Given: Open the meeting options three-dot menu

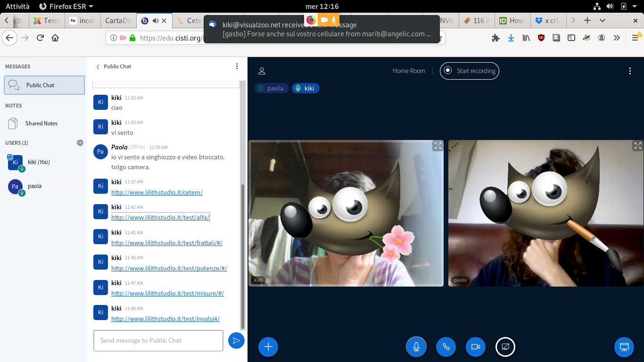Looking at the screenshot, I should 630,71.
